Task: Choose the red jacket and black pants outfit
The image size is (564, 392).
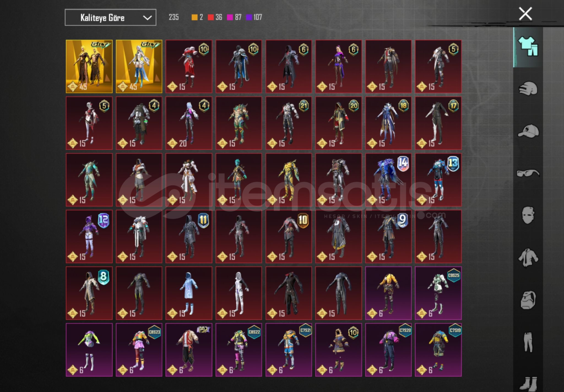Action: pyautogui.click(x=189, y=350)
